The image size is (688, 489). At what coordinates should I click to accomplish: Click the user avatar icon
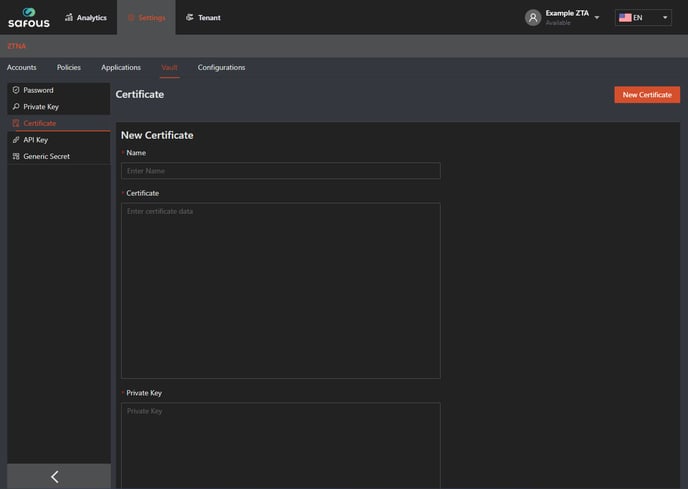point(533,17)
